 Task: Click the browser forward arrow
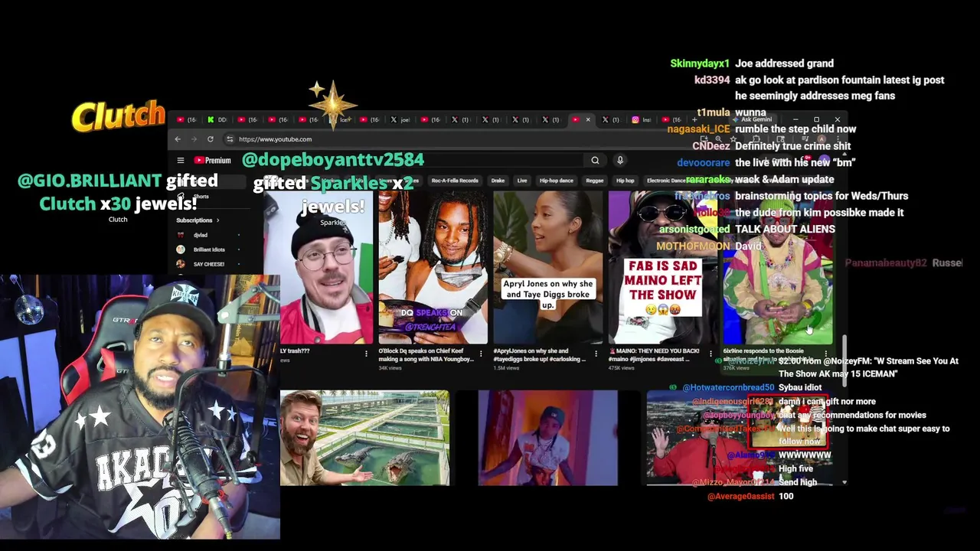194,139
